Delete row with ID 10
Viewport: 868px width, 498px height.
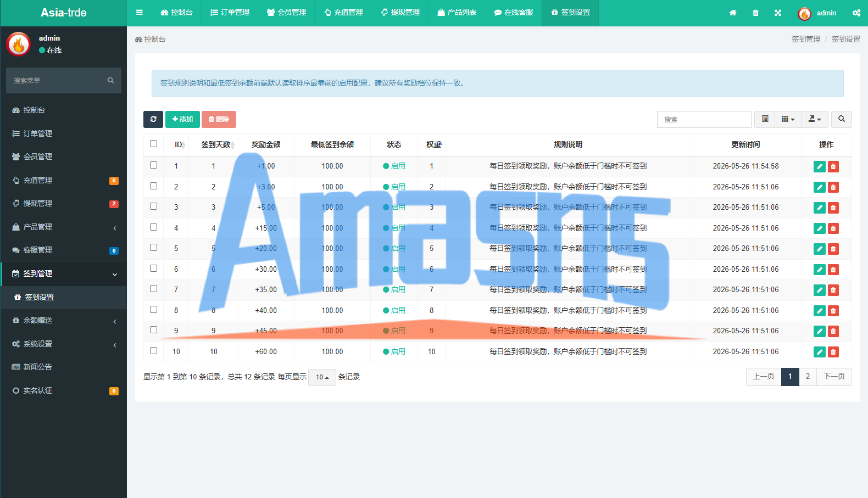pos(833,352)
